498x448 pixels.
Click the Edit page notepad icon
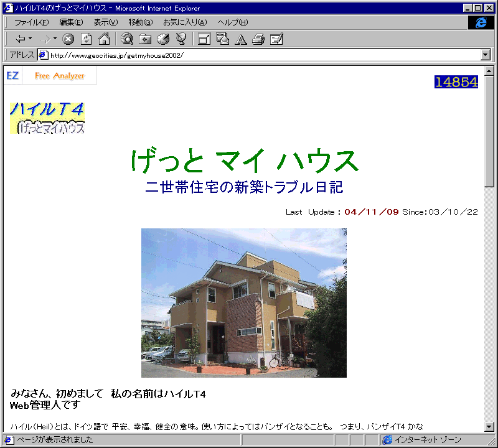pos(276,39)
